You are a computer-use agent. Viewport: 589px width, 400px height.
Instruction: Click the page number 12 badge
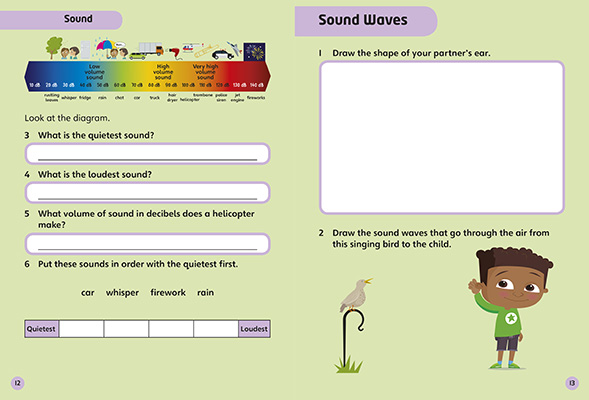tap(17, 383)
